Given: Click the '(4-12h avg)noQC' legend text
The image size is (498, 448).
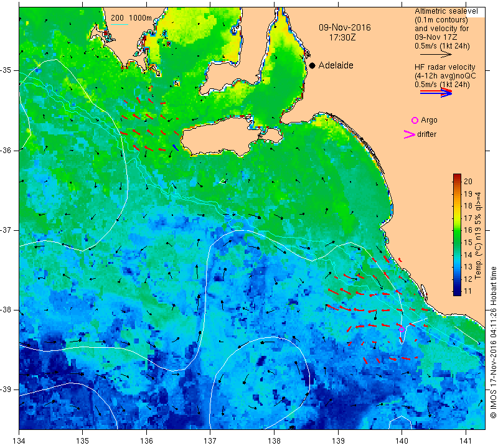Looking at the screenshot, I should (x=445, y=76).
